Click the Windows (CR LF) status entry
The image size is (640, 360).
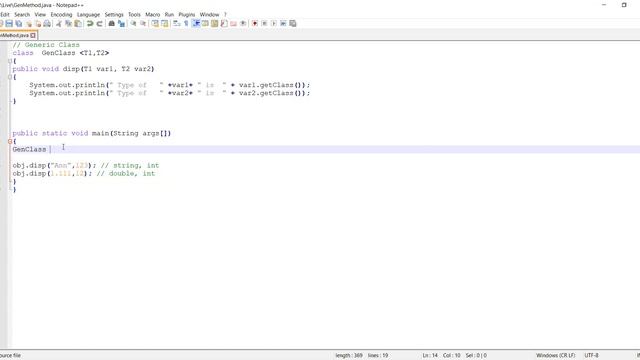(x=556, y=356)
